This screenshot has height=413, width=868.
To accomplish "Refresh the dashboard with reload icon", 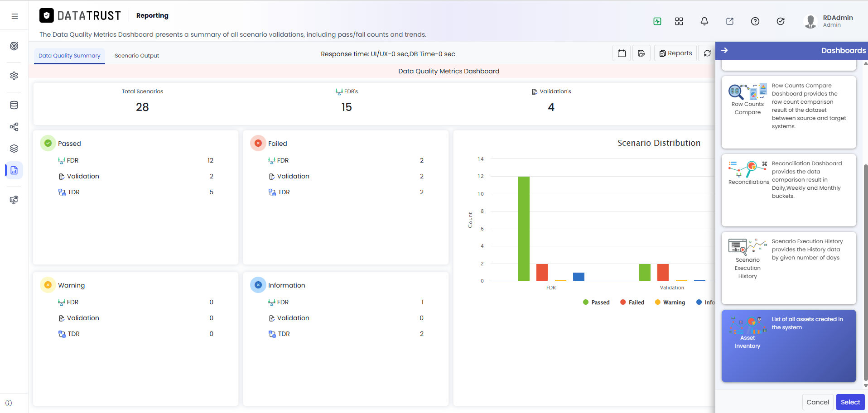I will click(x=707, y=53).
